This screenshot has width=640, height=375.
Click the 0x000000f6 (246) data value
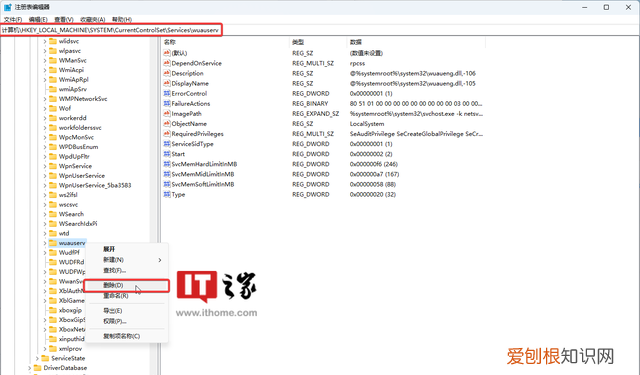(373, 164)
